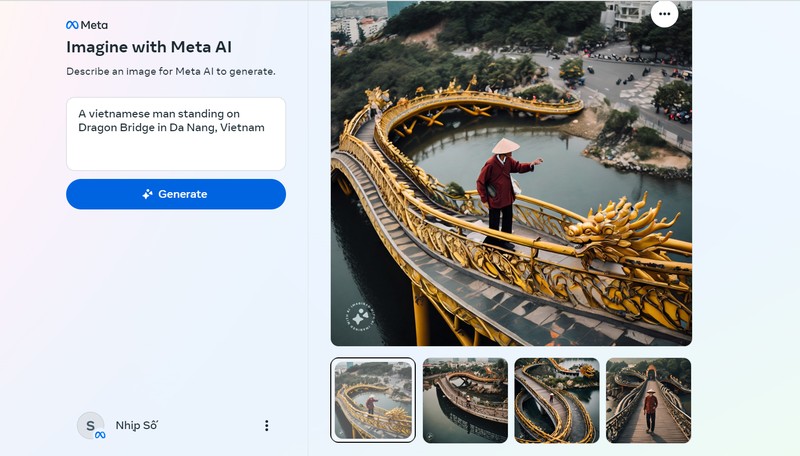The width and height of the screenshot is (800, 456).
Task: Click the small Meta badge on avatar
Action: click(x=100, y=435)
